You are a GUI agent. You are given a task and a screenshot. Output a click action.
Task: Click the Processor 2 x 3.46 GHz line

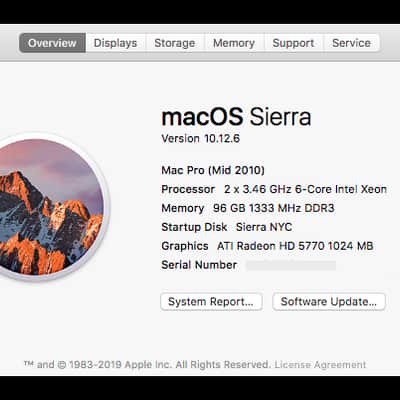point(274,189)
